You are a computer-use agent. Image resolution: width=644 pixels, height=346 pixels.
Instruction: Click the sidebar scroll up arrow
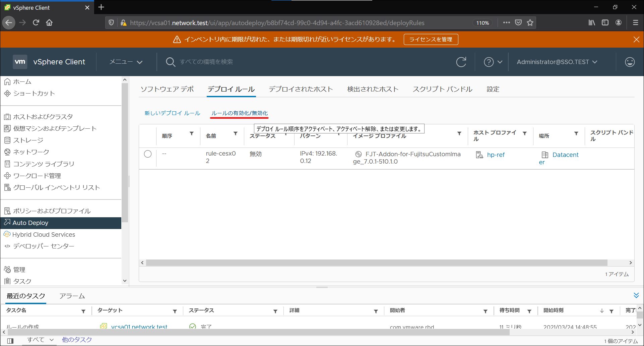[x=125, y=80]
